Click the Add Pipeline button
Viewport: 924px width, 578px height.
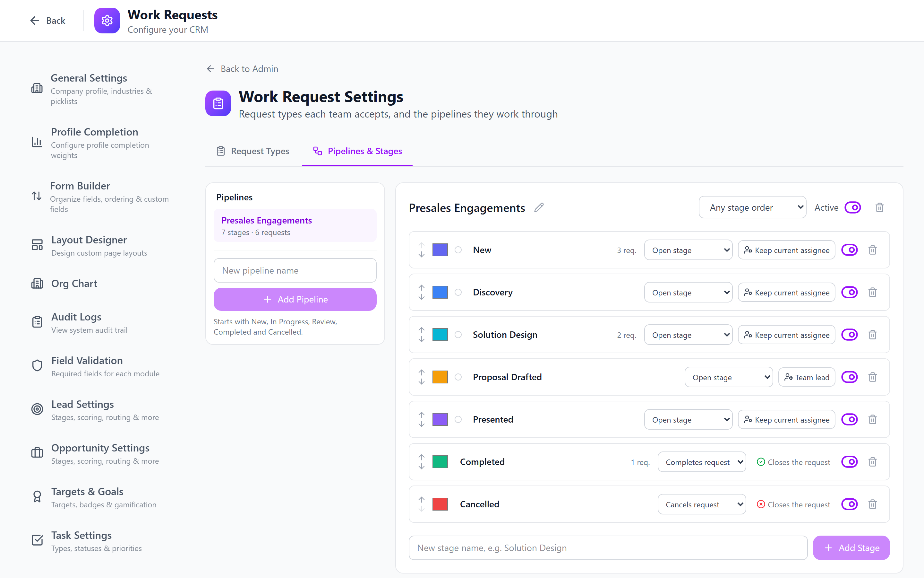click(295, 299)
